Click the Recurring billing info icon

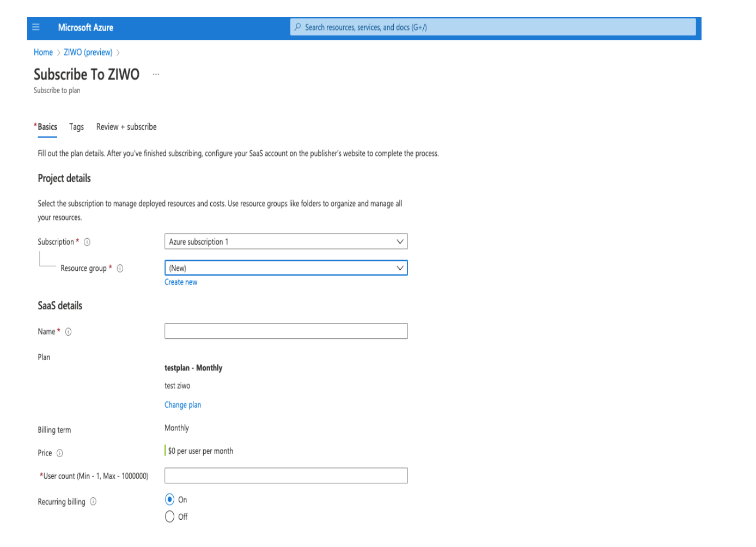pos(93,502)
